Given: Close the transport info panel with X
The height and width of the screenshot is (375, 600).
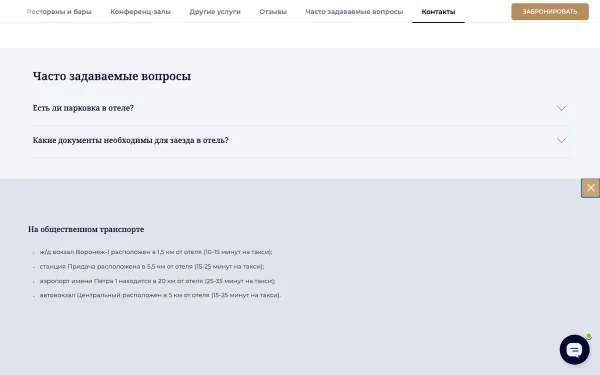Looking at the screenshot, I should (x=590, y=188).
